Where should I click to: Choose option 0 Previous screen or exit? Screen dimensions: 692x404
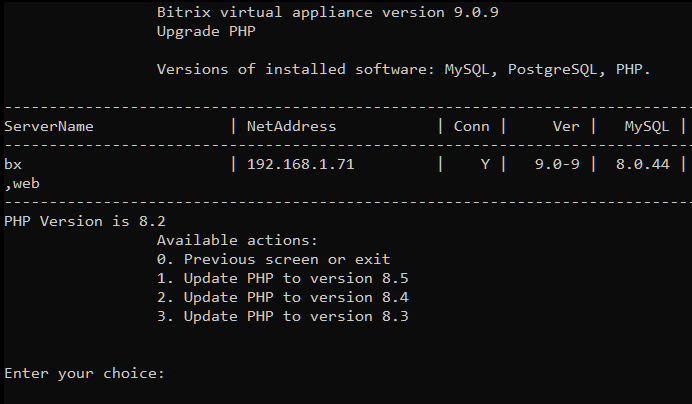[273, 259]
